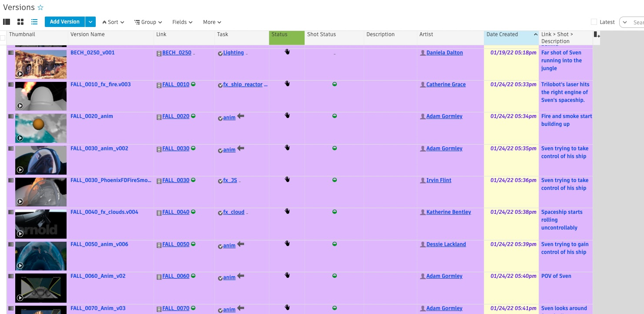Open the More dropdown
644x314 pixels.
pos(212,22)
